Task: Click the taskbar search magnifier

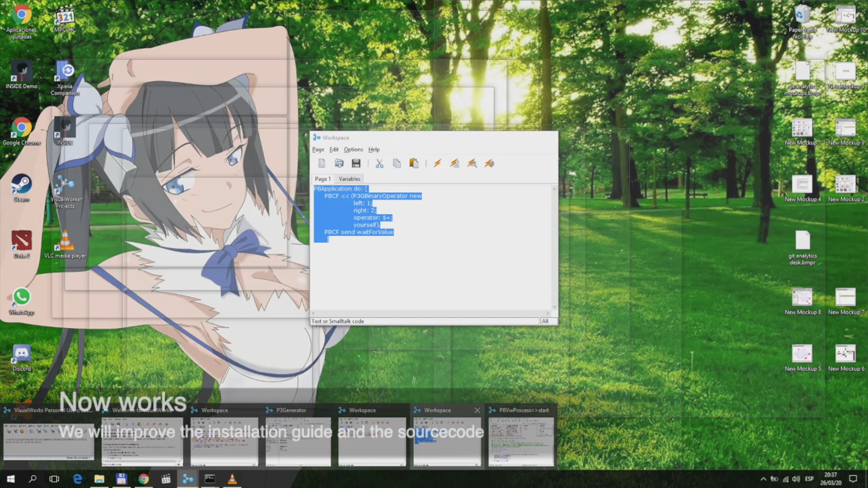Action: 33,479
